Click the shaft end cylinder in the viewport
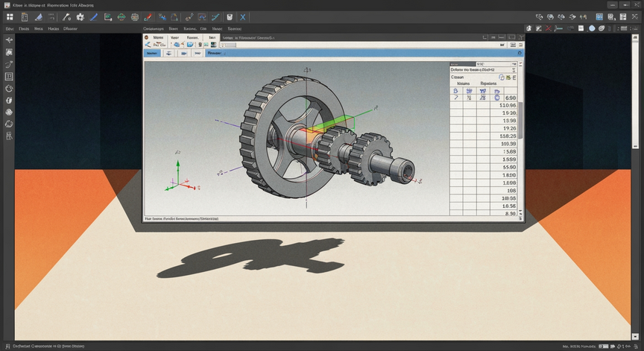Screen dimensions: 644x351 (402, 169)
